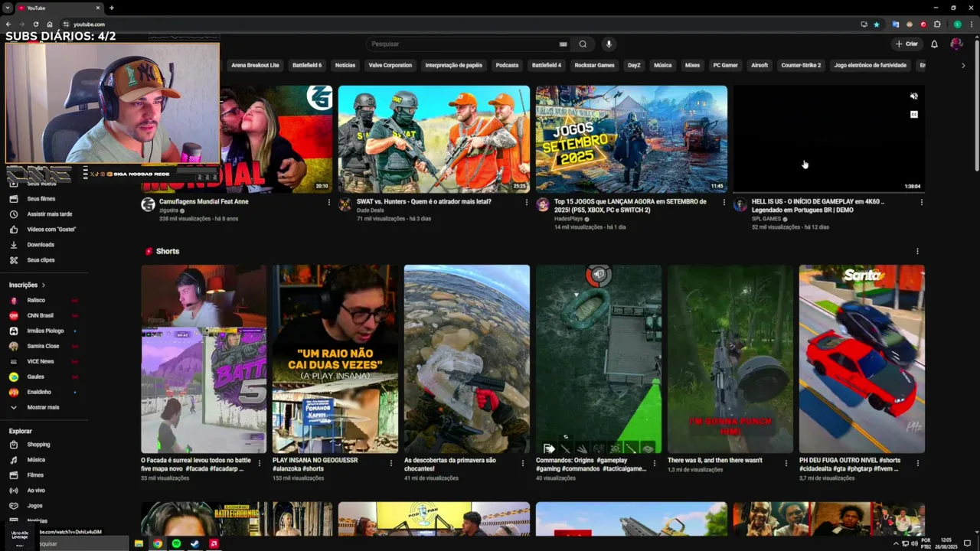Open the Dude Deals channel avatar
This screenshot has height=551, width=980.
[345, 204]
